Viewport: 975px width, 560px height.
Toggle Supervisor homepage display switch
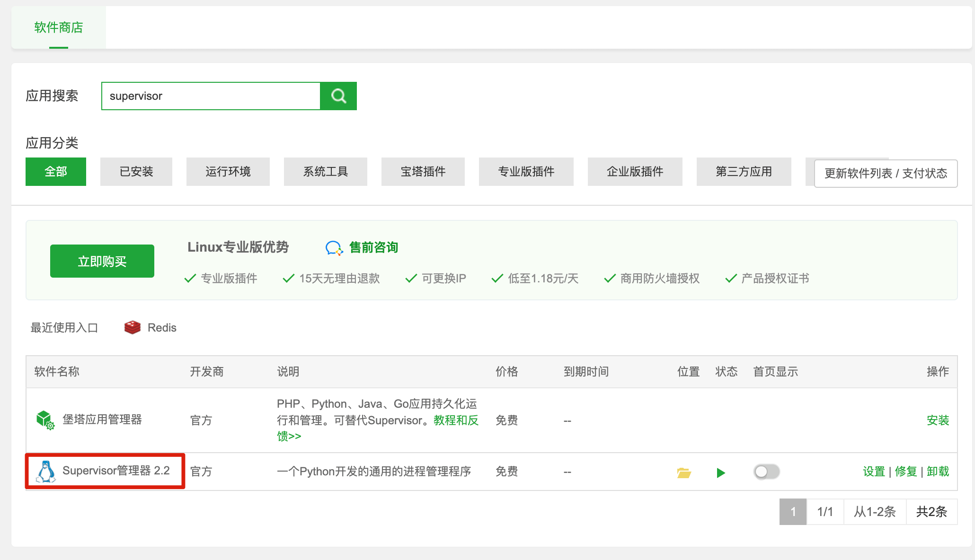(x=766, y=472)
